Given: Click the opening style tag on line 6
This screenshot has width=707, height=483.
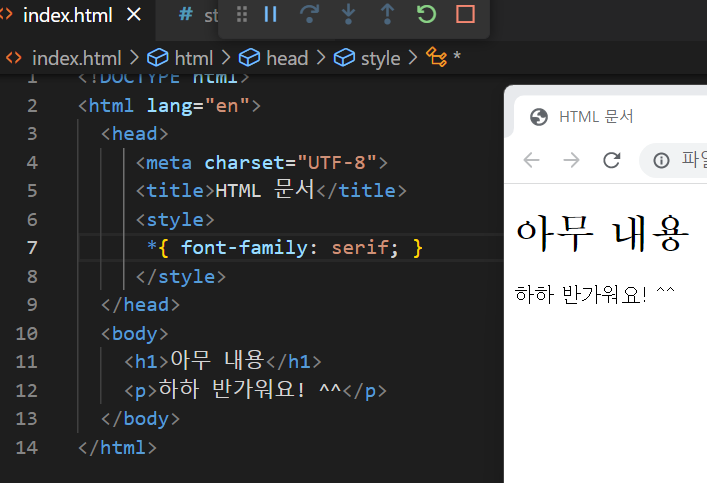Looking at the screenshot, I should [x=175, y=220].
